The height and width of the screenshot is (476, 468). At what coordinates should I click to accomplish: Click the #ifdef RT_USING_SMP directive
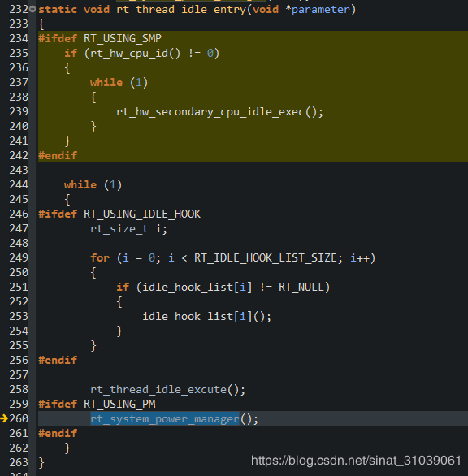[x=100, y=38]
